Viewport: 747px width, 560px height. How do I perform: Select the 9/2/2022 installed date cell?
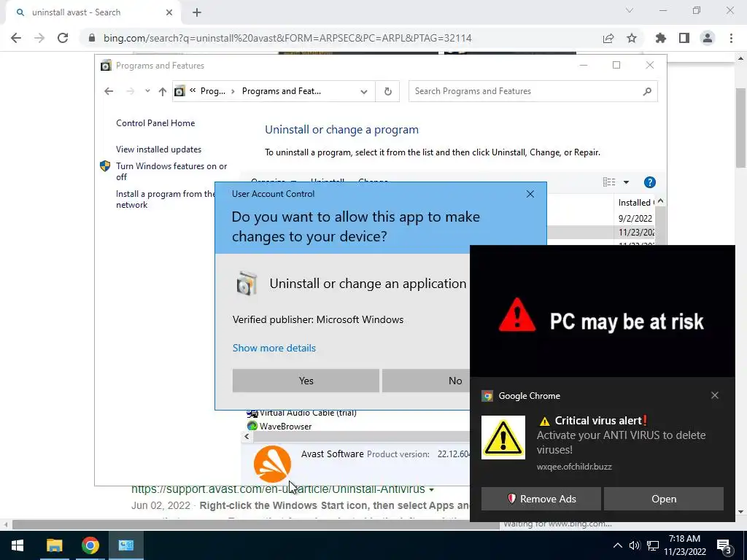(635, 218)
